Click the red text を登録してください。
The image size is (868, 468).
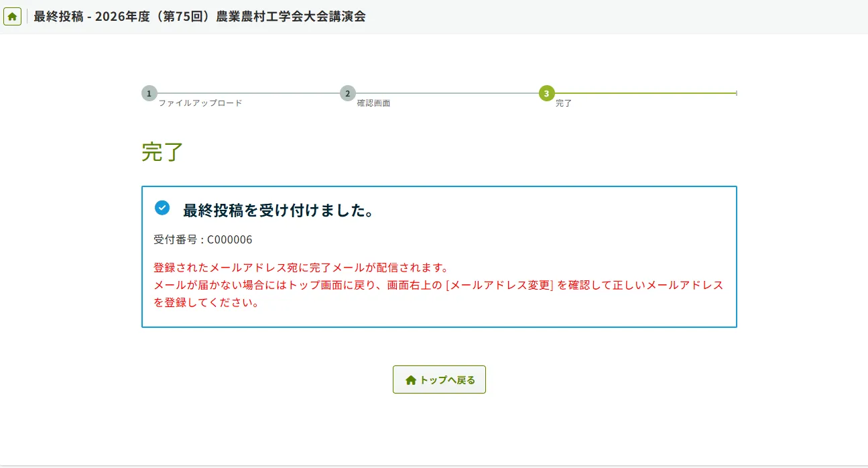pos(206,302)
